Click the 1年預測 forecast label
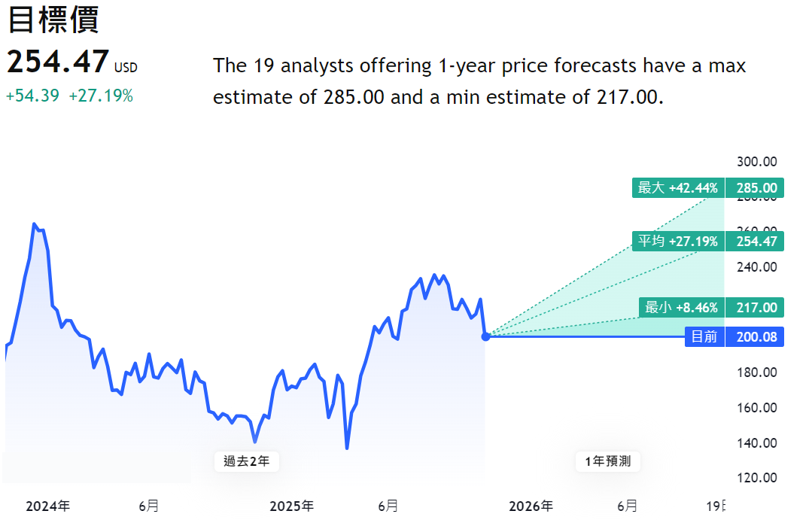The image size is (812, 520). (608, 461)
